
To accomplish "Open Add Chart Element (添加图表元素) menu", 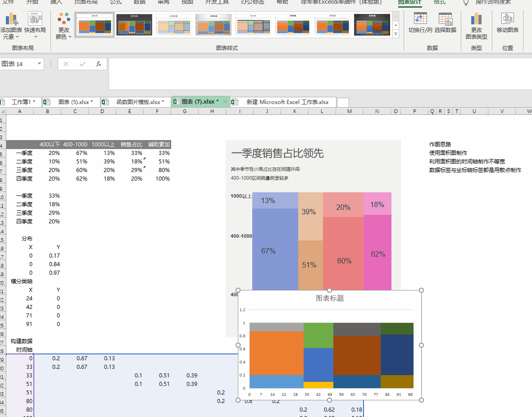I will pyautogui.click(x=11, y=26).
